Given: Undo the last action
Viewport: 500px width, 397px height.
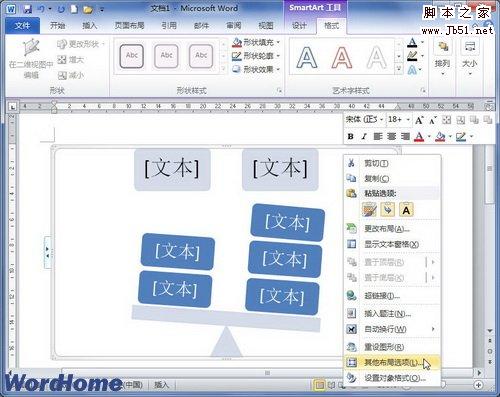Looking at the screenshot, I should 41,9.
